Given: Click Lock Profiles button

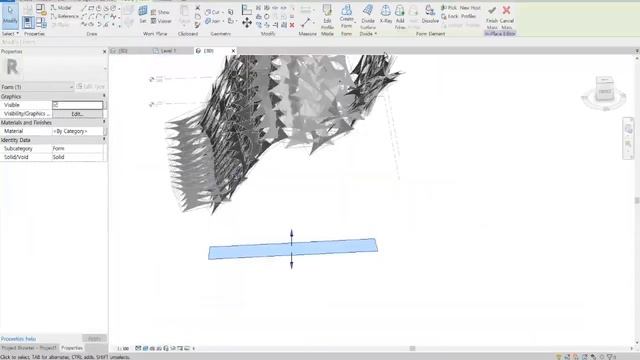Looking at the screenshot, I should (x=459, y=16).
